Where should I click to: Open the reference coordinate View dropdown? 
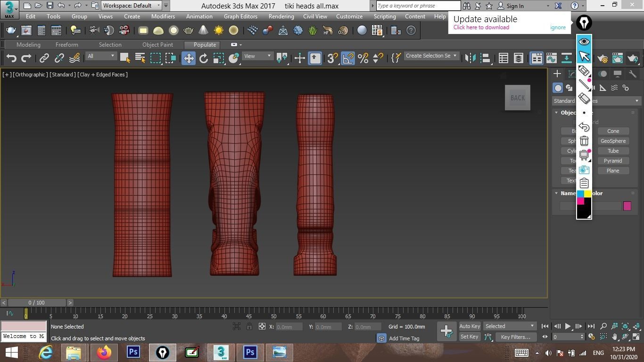coord(257,56)
